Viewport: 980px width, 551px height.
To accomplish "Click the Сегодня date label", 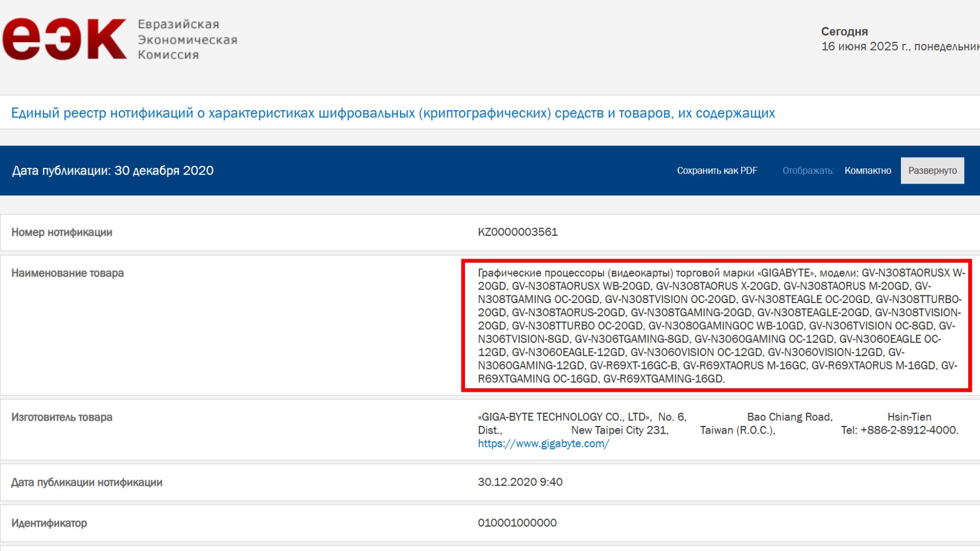I will (x=844, y=32).
